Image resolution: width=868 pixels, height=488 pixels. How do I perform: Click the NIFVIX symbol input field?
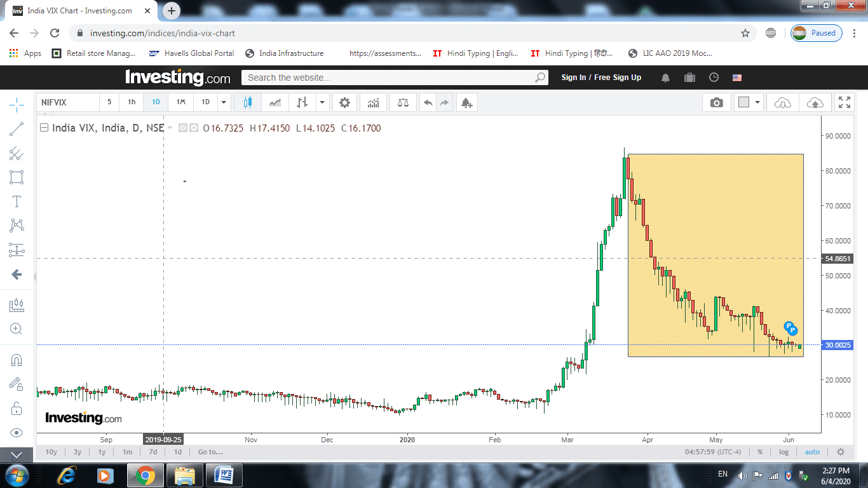point(67,102)
